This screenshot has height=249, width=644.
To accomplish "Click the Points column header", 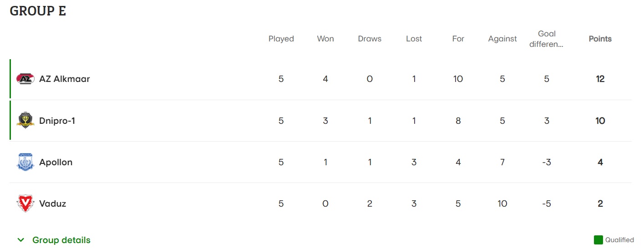I will tap(600, 39).
